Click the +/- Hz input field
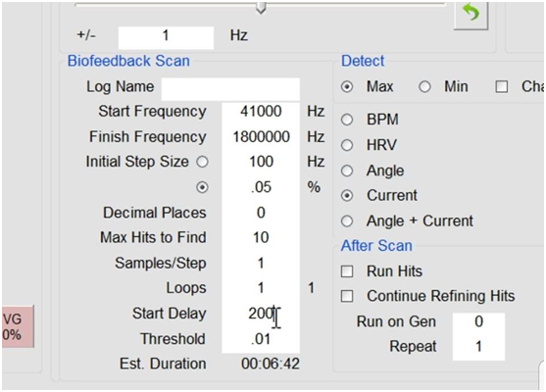 (166, 37)
